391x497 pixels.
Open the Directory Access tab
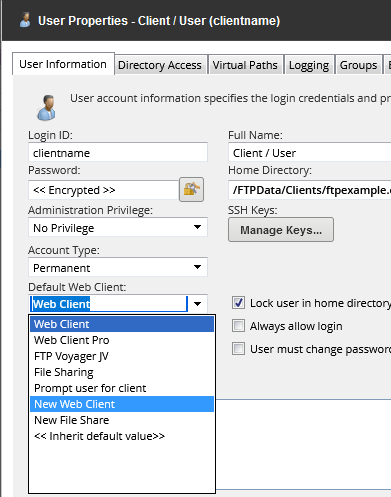pos(160,65)
